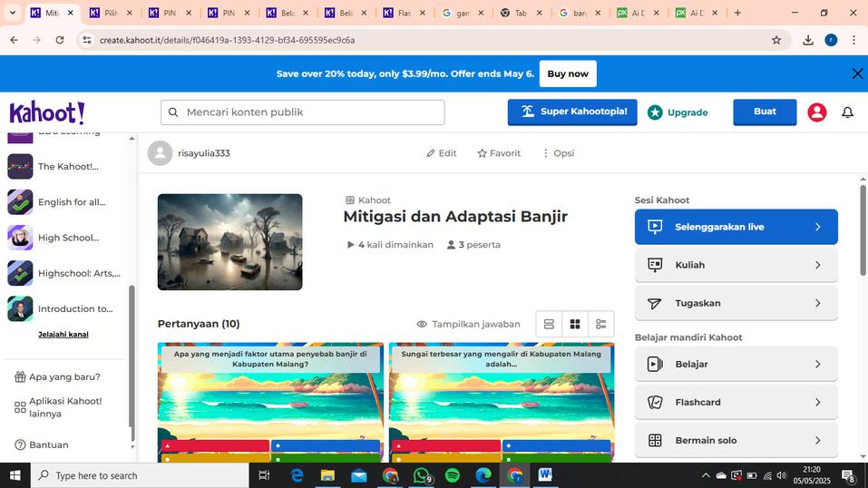Viewport: 868px width, 488px height.
Task: Toggle Tampilkan jawaban to show answers
Action: tap(468, 324)
